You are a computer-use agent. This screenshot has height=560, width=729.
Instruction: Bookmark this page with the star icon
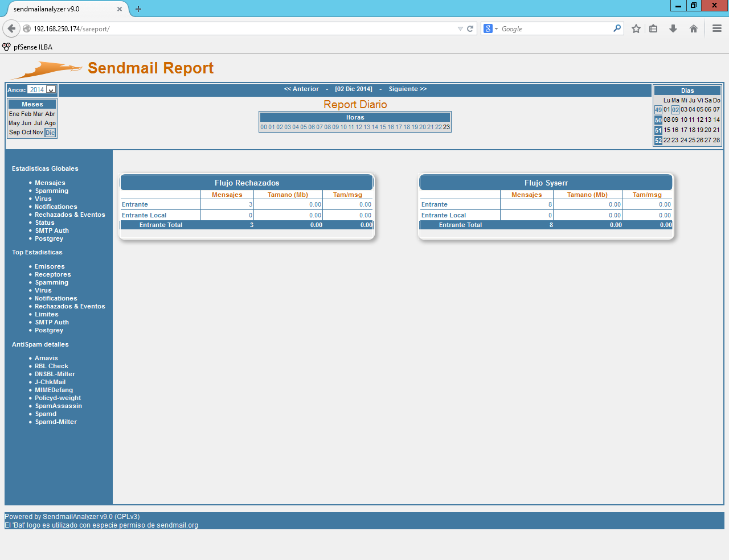coord(636,28)
